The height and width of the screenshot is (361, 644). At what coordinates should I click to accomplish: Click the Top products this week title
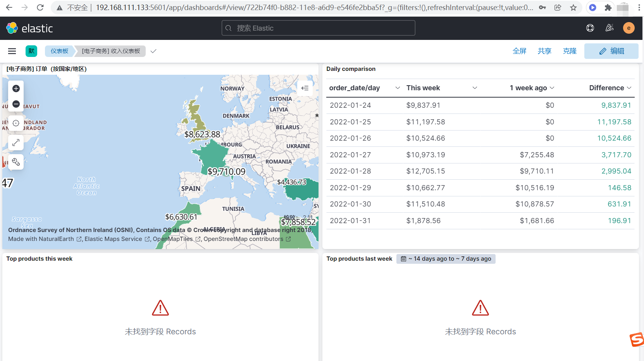pyautogui.click(x=40, y=259)
